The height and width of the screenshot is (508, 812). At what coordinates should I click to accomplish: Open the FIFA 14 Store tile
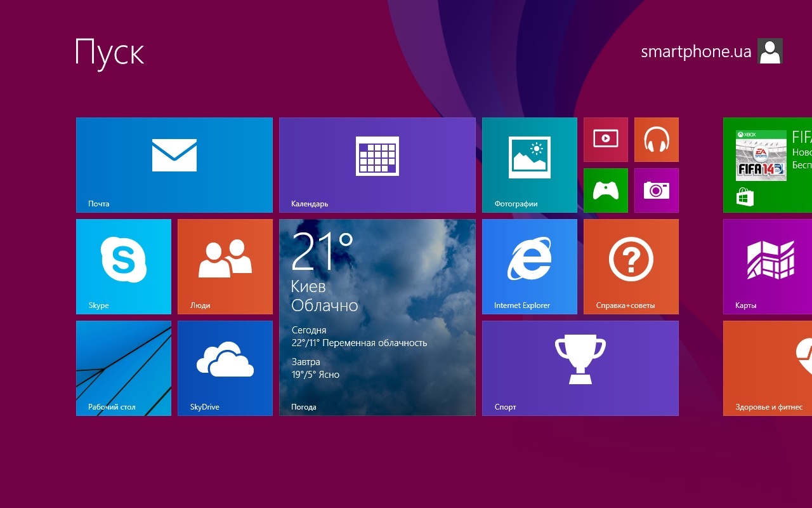[768, 164]
